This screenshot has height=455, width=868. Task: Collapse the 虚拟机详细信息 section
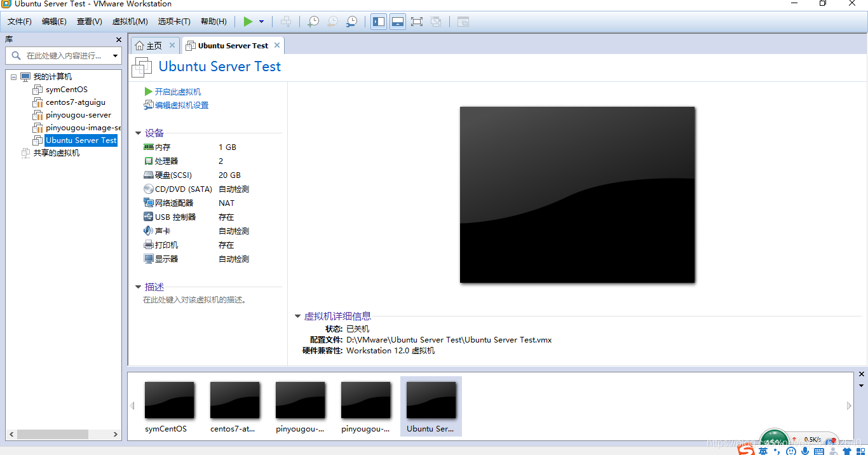tap(297, 316)
